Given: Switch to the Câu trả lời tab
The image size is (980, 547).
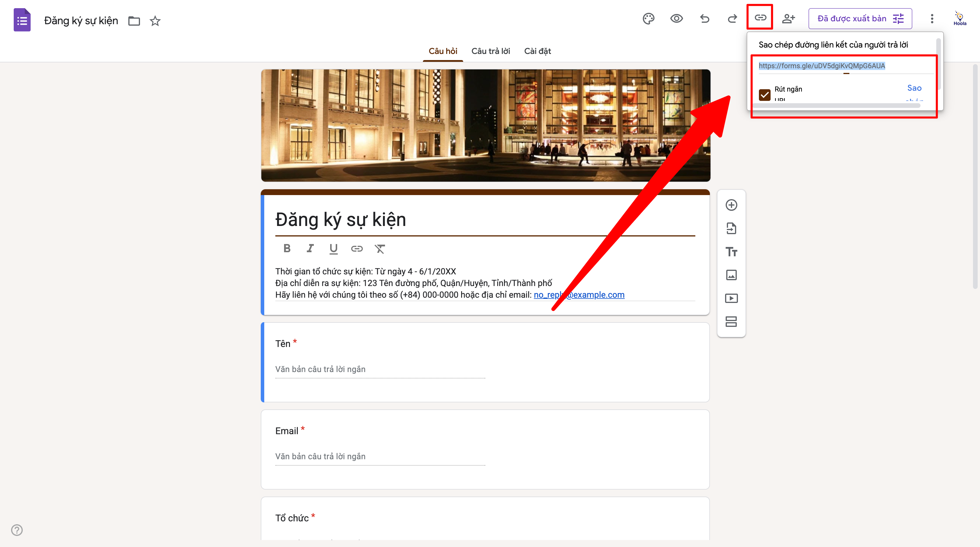Looking at the screenshot, I should [490, 51].
